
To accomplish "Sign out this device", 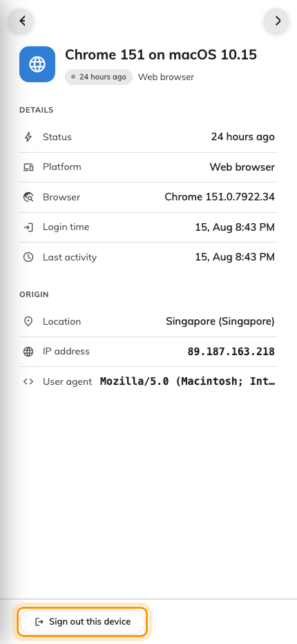I will coord(82,621).
